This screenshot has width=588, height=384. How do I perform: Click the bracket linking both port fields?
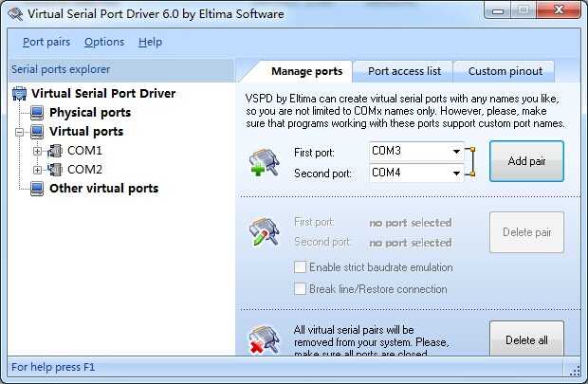(x=471, y=161)
